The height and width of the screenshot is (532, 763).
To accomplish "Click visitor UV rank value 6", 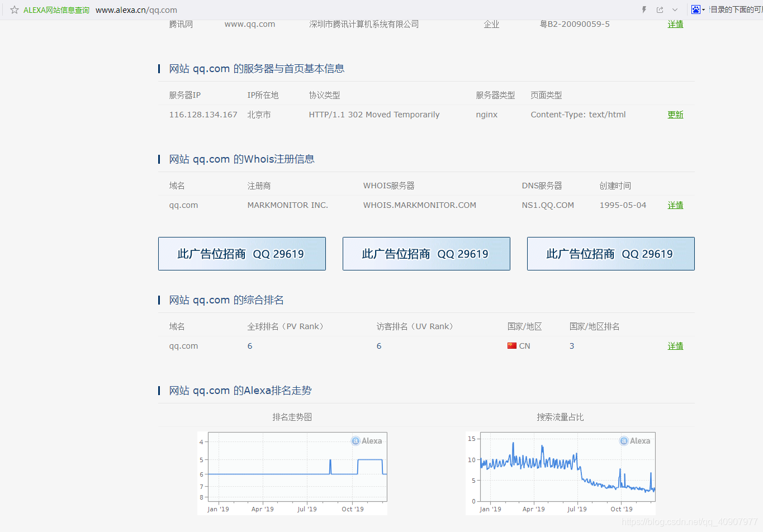I will click(x=379, y=346).
